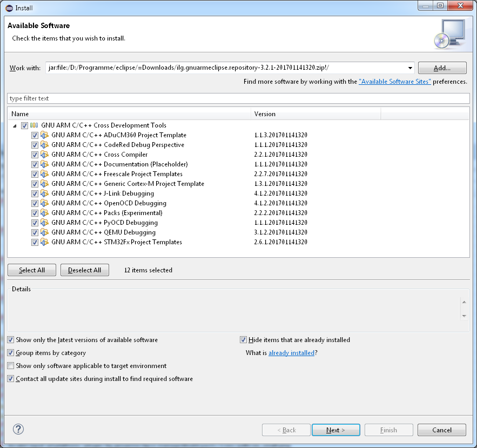Click the Packs (Experimental) feature icon

44,213
